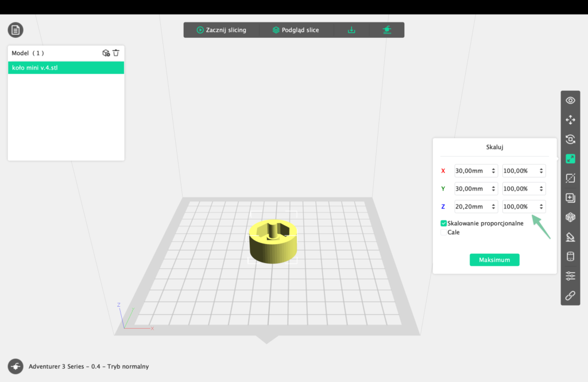This screenshot has height=382, width=588.
Task: Open the plus-box supports tool
Action: click(x=570, y=198)
